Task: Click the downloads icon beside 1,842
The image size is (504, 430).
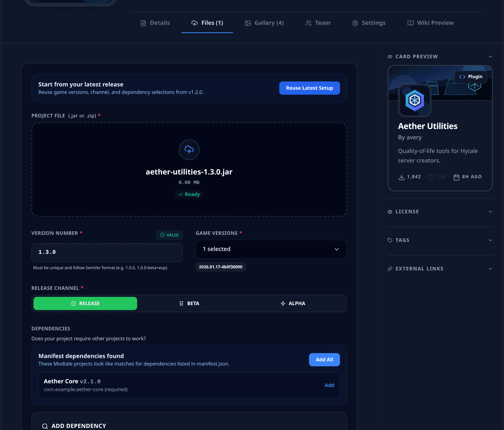Action: pyautogui.click(x=401, y=177)
